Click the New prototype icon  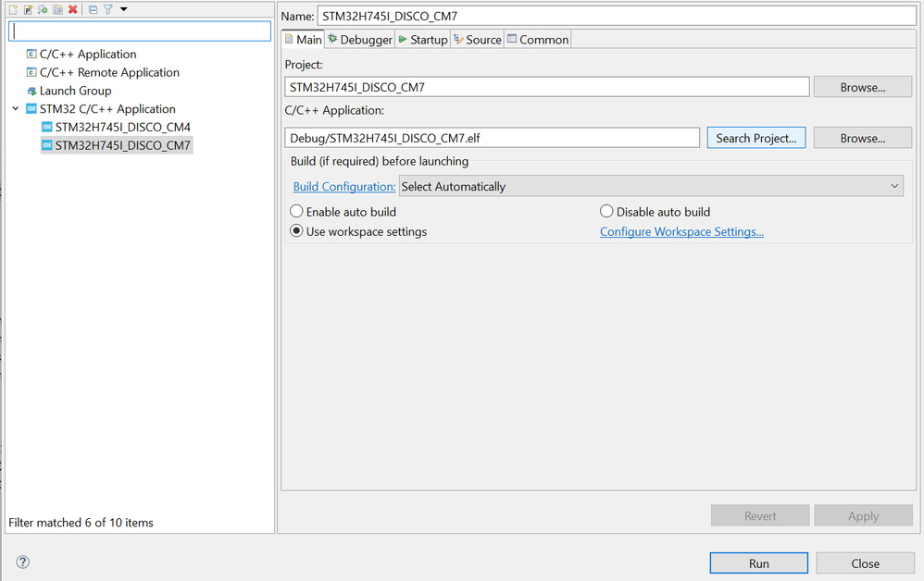point(28,9)
